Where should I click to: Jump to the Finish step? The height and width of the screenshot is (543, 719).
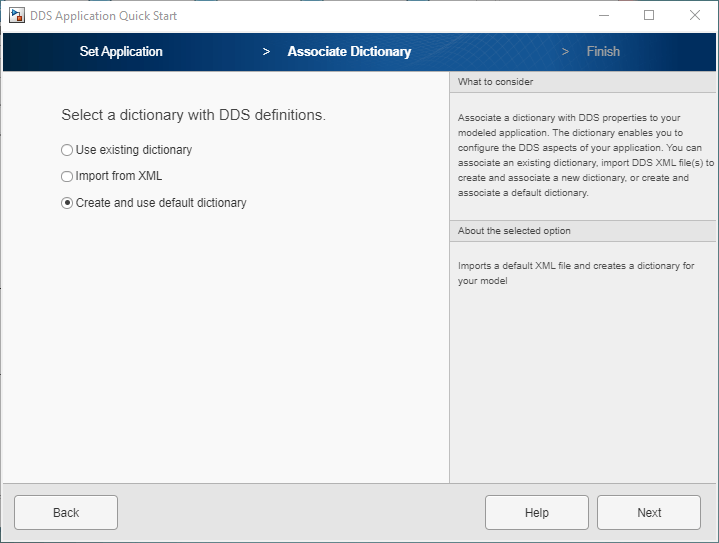click(603, 52)
